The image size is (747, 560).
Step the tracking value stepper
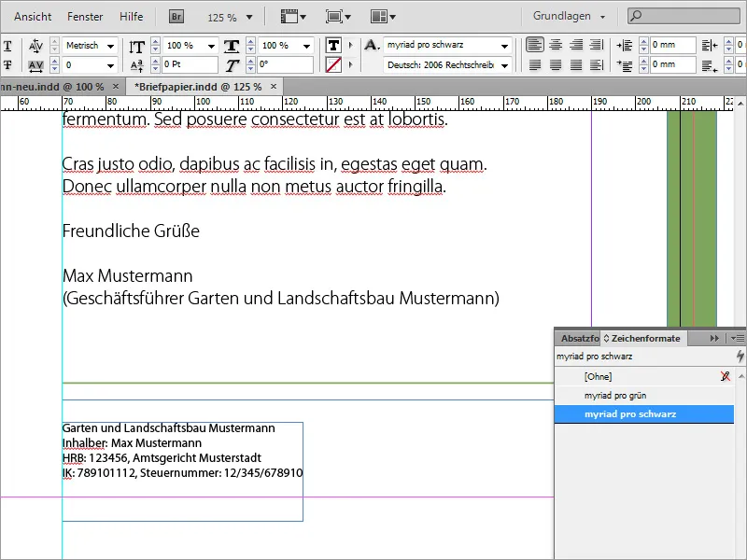54,64
